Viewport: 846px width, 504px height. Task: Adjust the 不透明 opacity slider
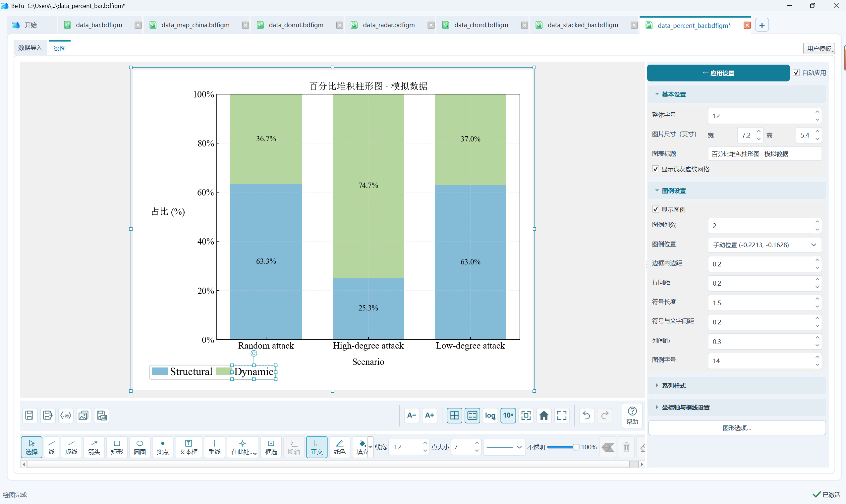tap(563, 447)
